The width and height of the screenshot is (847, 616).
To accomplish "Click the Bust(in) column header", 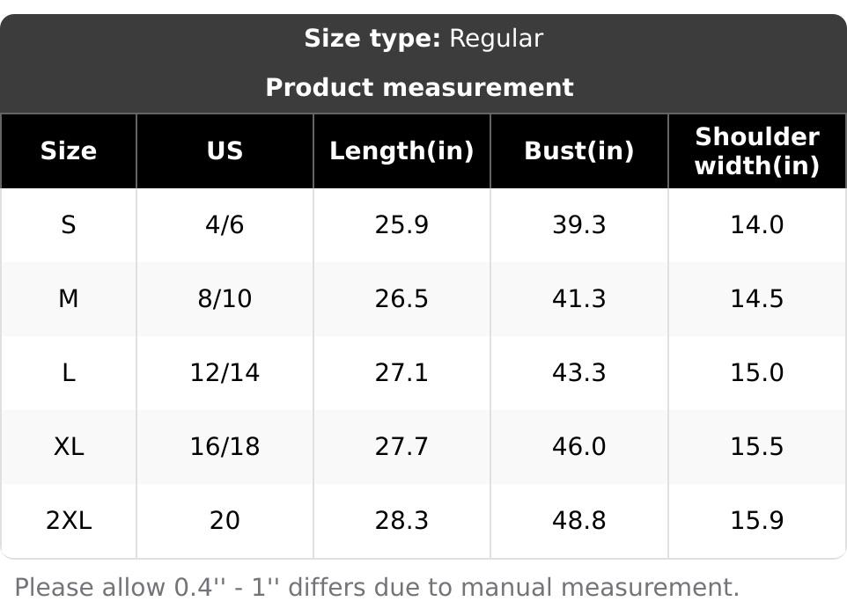I will tap(578, 151).
